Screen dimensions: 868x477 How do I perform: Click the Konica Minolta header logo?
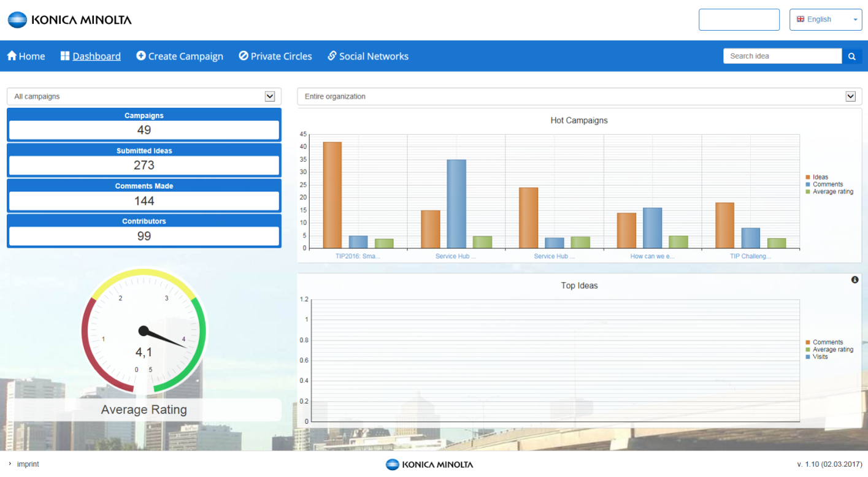coord(69,19)
